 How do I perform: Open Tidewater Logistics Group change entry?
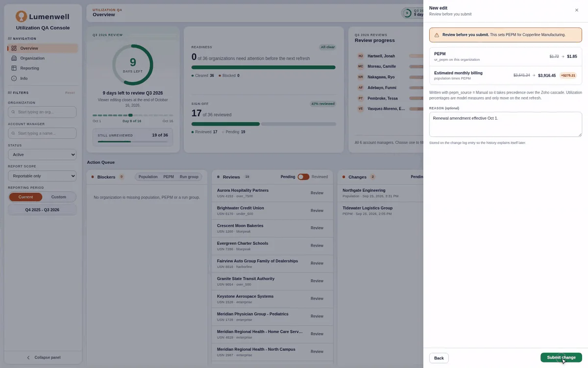click(380, 210)
